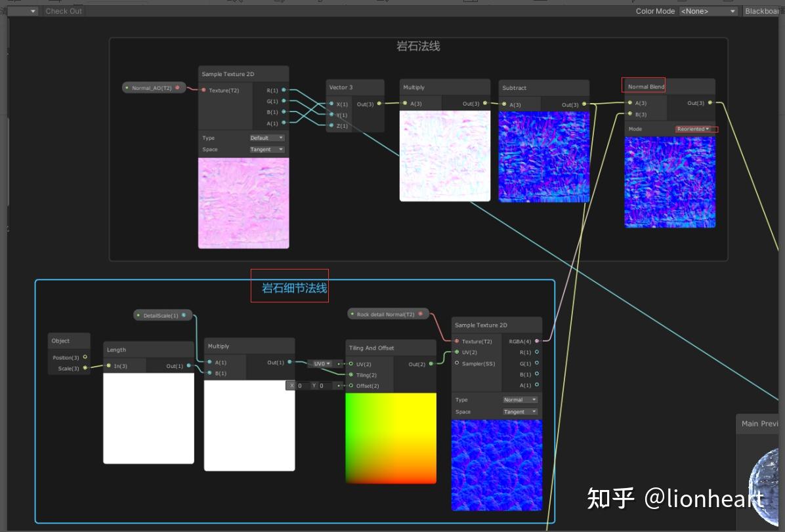Click the G(1) output port of top Sample Texture 2D

[284, 101]
